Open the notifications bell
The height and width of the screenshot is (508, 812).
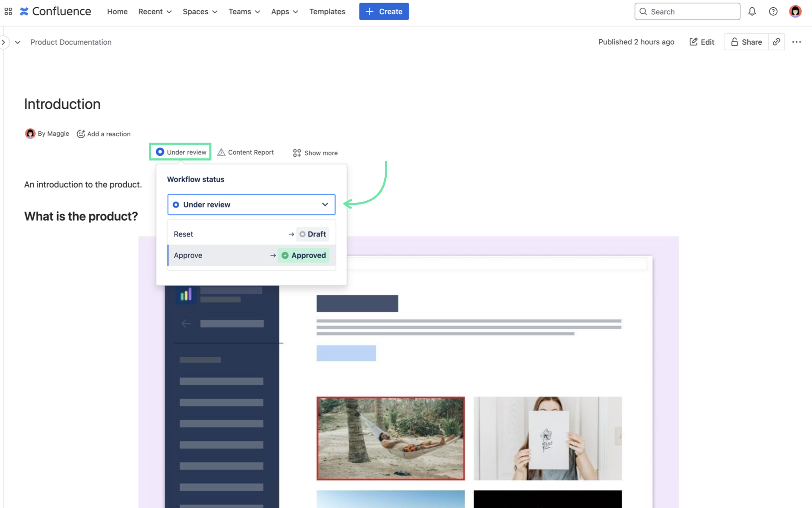pyautogui.click(x=752, y=12)
